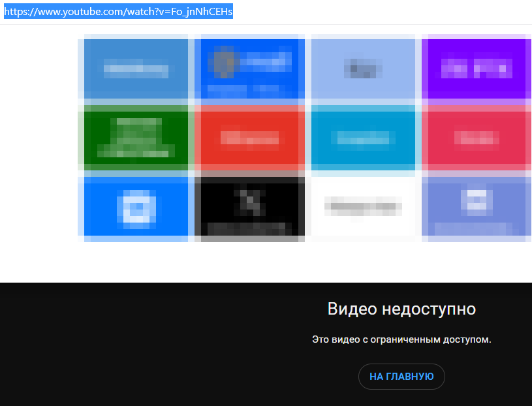
Task: Click the highlighted YouTube URL in the address bar
Action: tap(117, 10)
